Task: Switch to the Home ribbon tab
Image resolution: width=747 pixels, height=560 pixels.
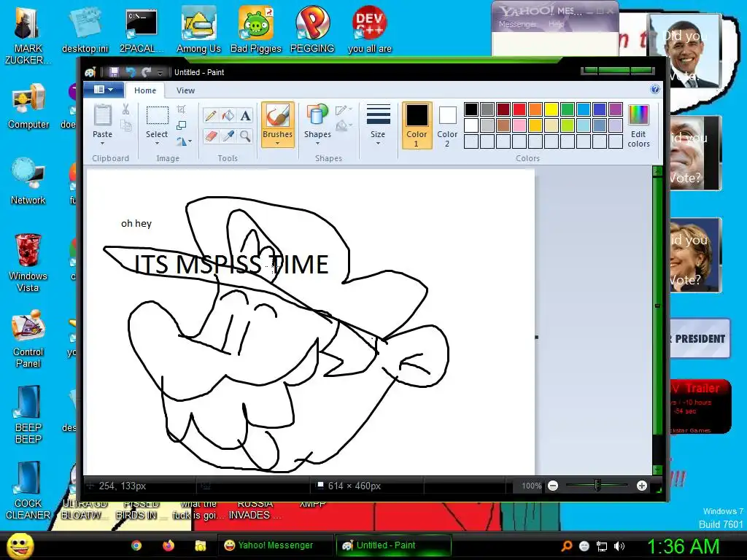Action: click(145, 90)
